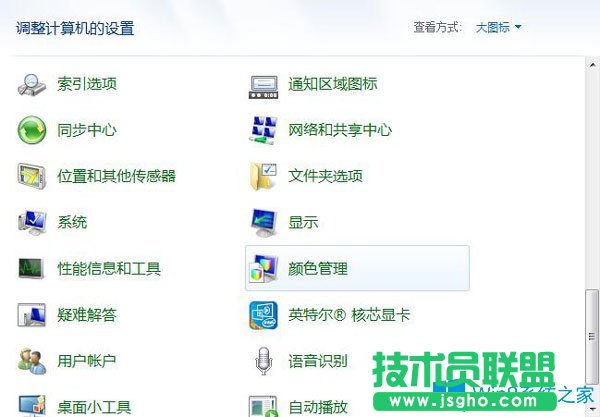Open the 用户帐户 people icon
The height and width of the screenshot is (417, 600).
(x=32, y=361)
